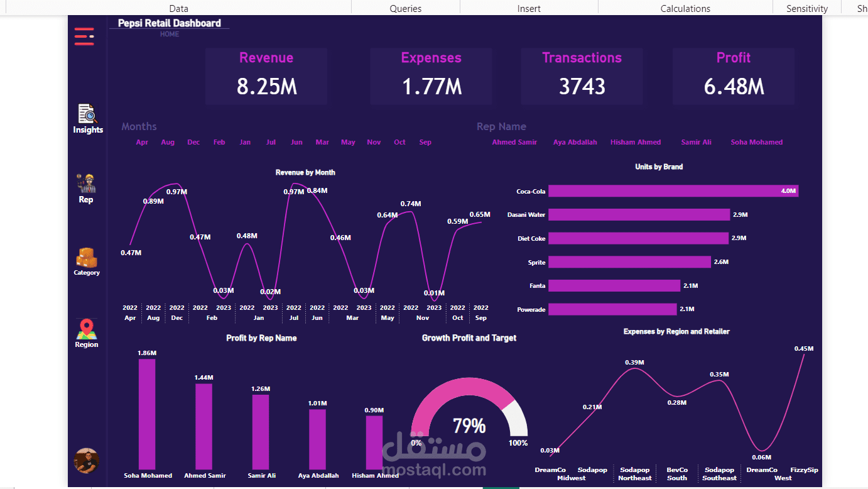Select the Sensitivity ribbon group
Image resolution: width=868 pixels, height=489 pixels.
[807, 8]
